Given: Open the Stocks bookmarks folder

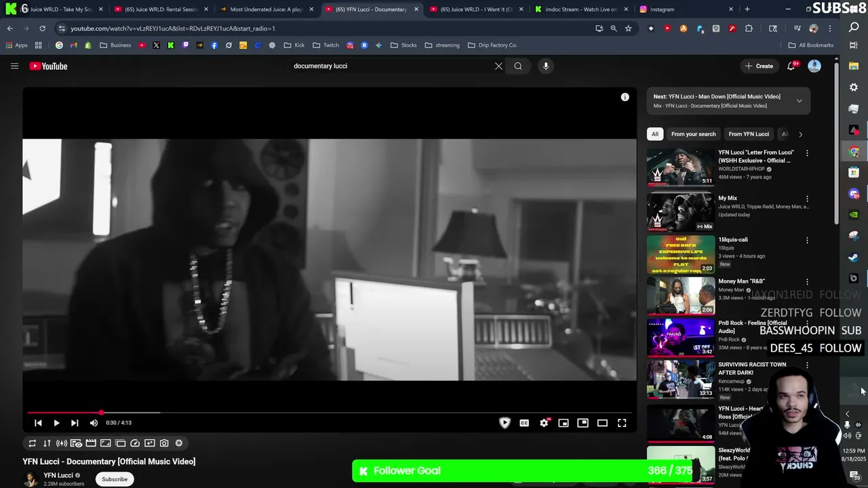Looking at the screenshot, I should click(403, 45).
